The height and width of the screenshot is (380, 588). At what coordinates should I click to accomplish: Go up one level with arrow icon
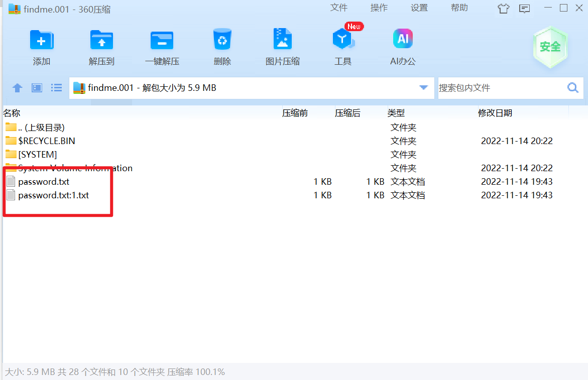pos(18,88)
